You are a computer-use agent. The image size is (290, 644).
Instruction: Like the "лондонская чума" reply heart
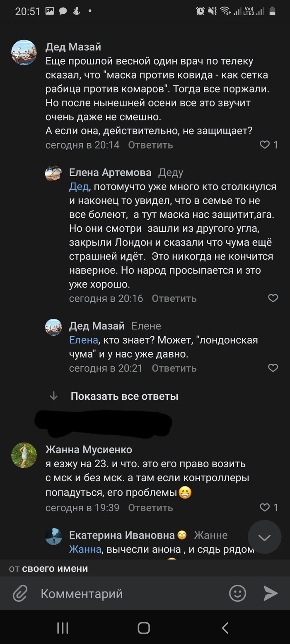coord(273,368)
